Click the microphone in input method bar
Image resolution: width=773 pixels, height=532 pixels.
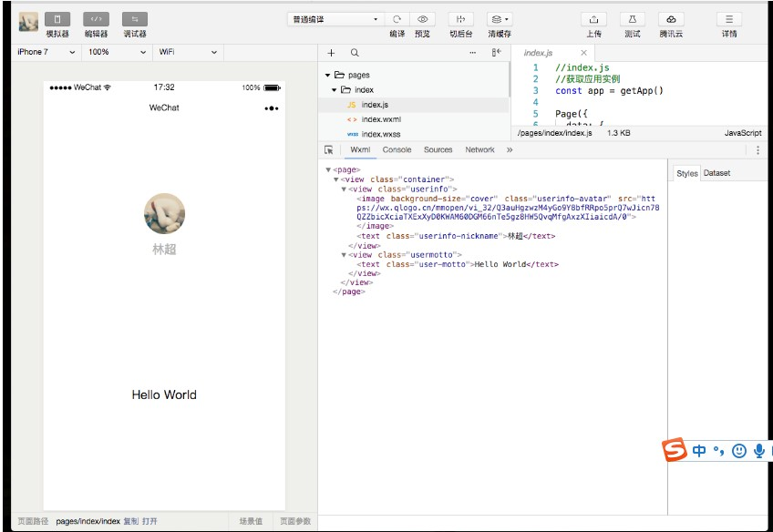[759, 451]
